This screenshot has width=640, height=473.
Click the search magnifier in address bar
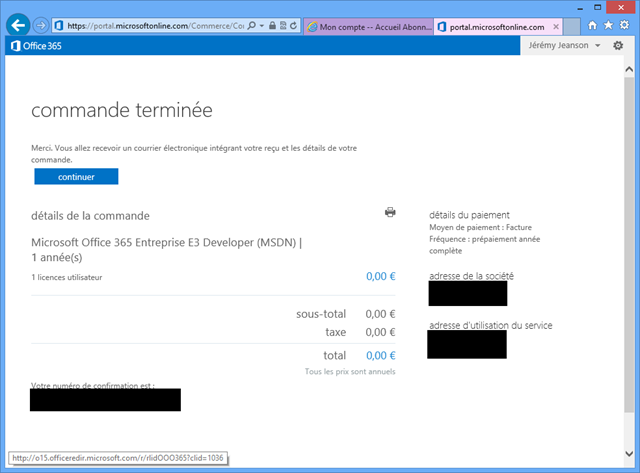pos(252,26)
